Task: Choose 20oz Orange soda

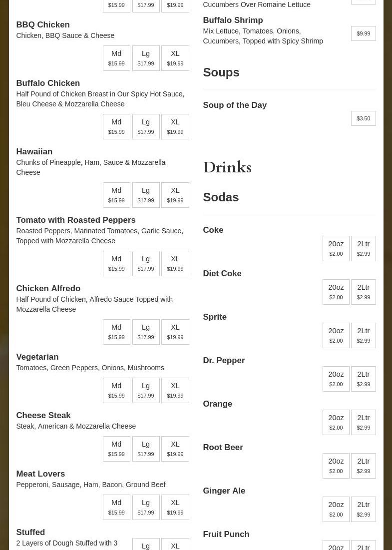Action: pos(336,422)
